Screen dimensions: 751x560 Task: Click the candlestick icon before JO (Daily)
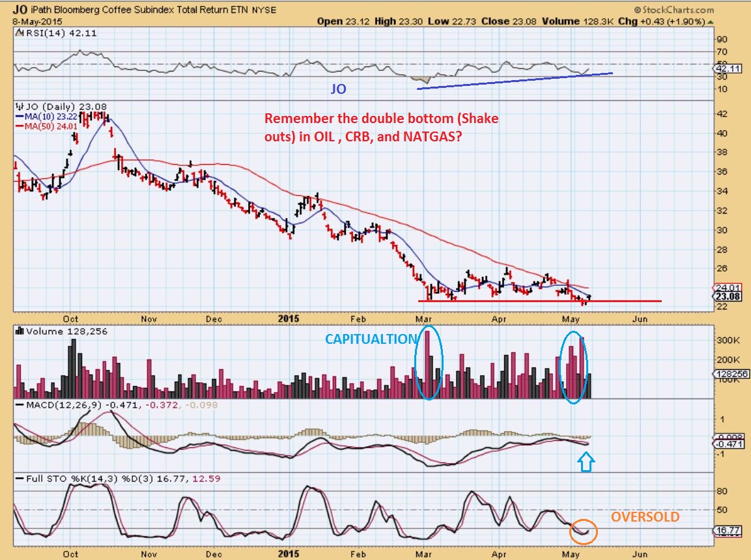[x=19, y=106]
